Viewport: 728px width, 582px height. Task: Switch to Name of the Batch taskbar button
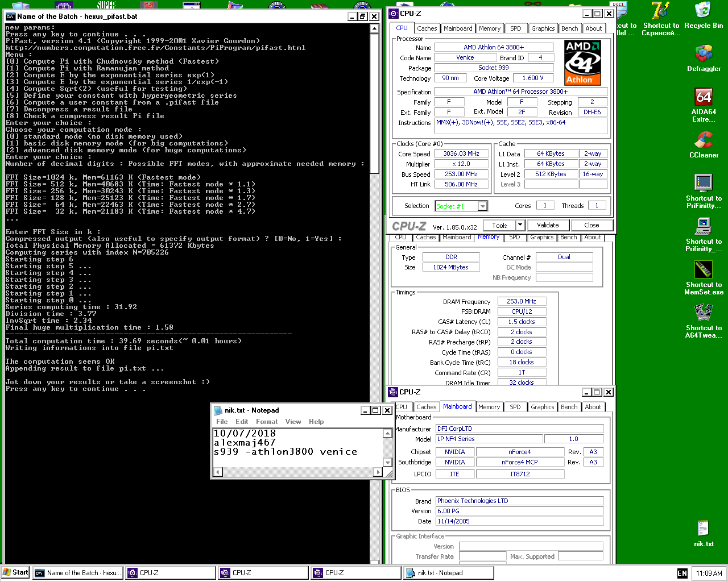78,573
